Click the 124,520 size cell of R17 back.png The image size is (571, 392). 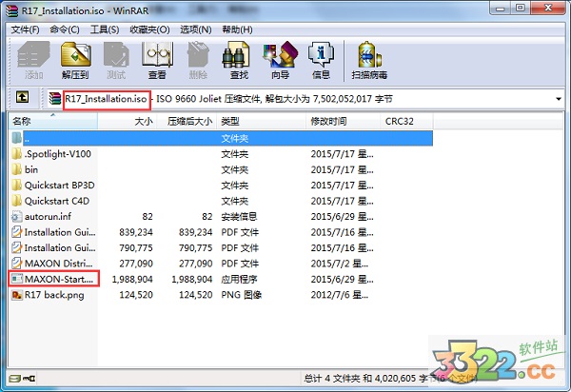click(x=136, y=295)
